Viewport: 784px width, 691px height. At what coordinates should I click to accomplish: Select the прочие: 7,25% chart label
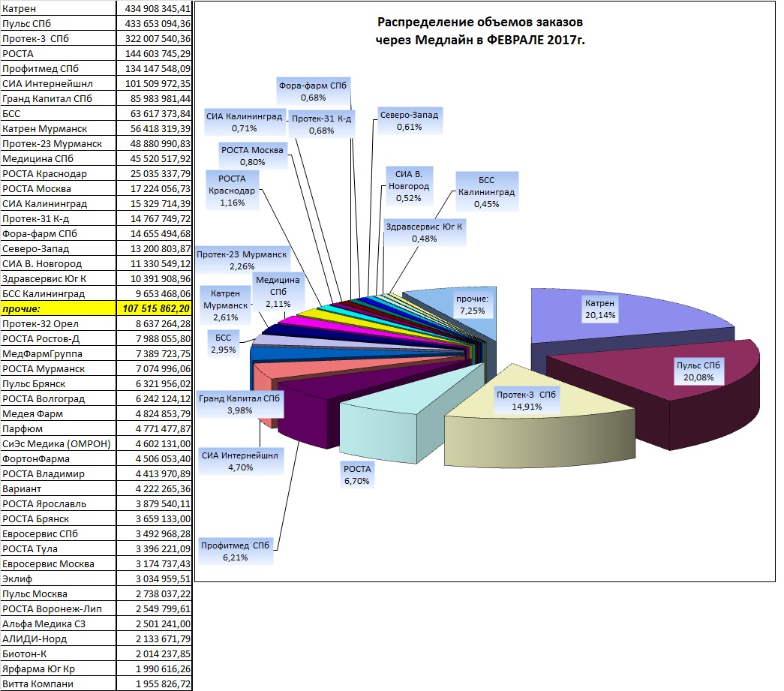pyautogui.click(x=473, y=305)
